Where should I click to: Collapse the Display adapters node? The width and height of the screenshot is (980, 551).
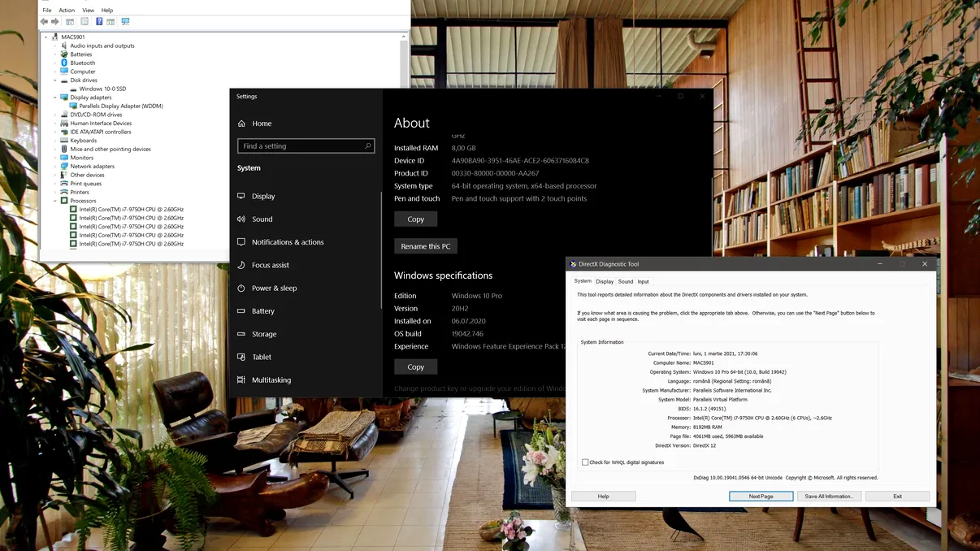click(x=55, y=97)
